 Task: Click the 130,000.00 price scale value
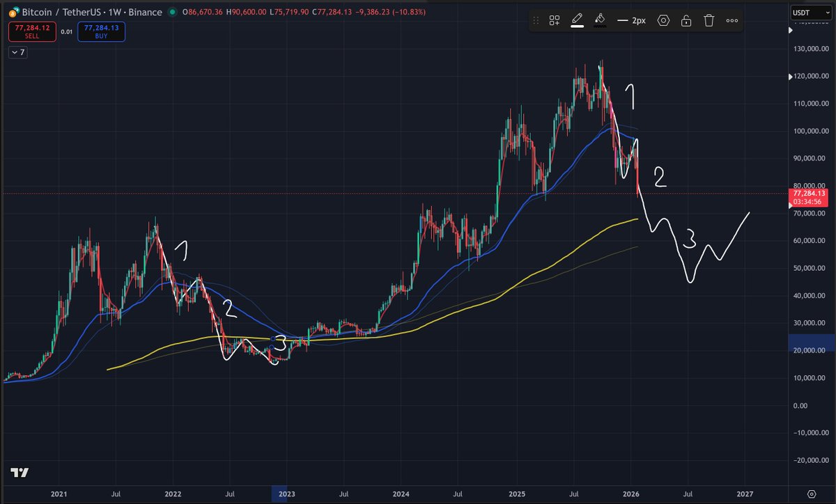(x=812, y=49)
